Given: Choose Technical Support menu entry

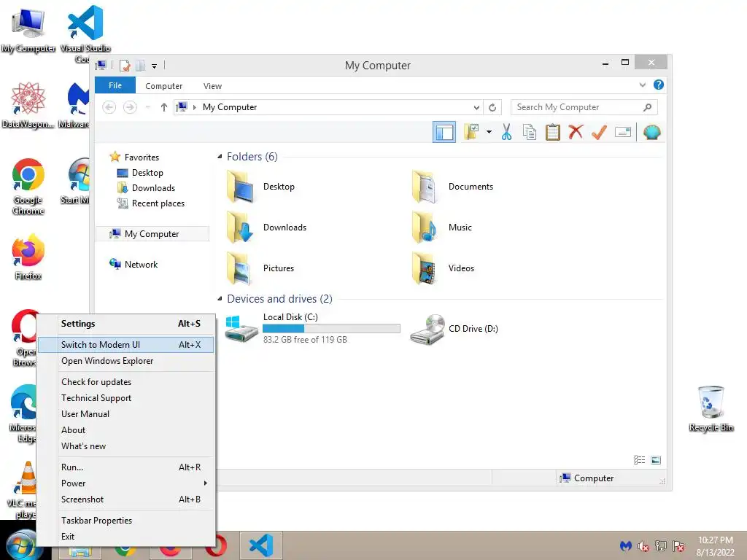Looking at the screenshot, I should pyautogui.click(x=126, y=398).
